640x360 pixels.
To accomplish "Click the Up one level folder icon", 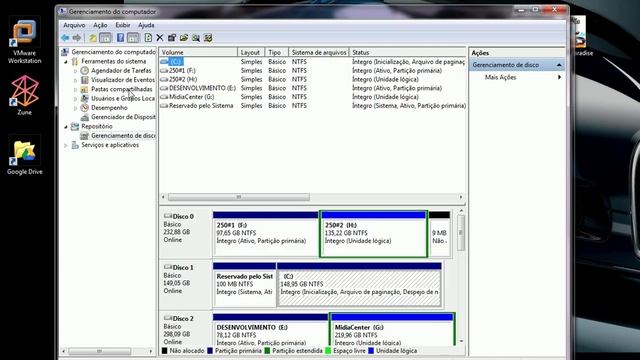I will pyautogui.click(x=93, y=38).
